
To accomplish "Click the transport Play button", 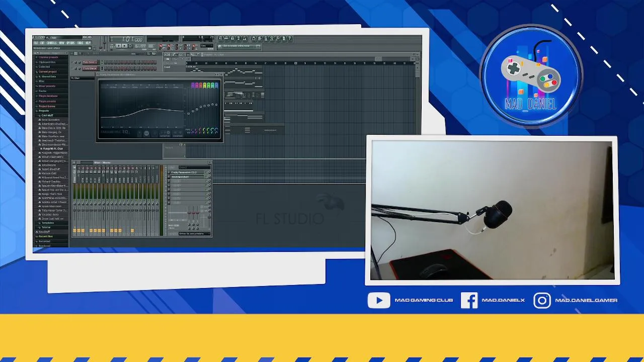I will (119, 46).
